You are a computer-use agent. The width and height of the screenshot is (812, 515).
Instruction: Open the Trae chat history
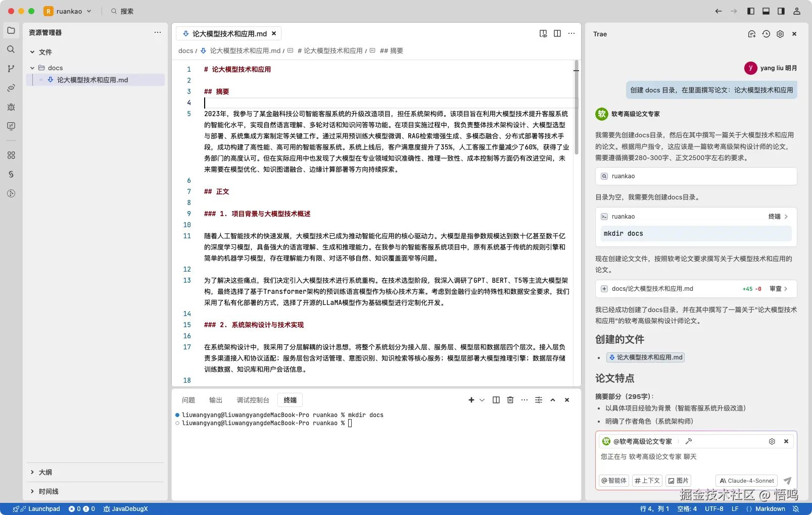tap(766, 34)
